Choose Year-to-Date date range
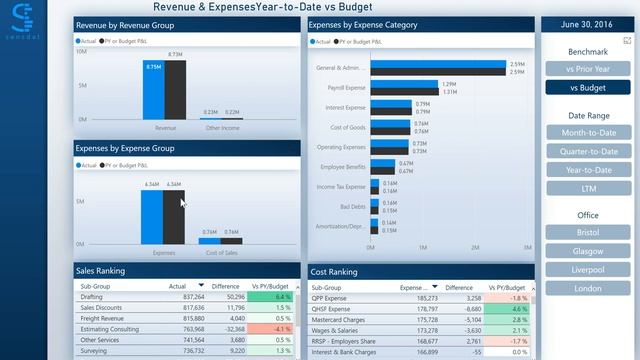This screenshot has height=360, width=640. tap(589, 170)
